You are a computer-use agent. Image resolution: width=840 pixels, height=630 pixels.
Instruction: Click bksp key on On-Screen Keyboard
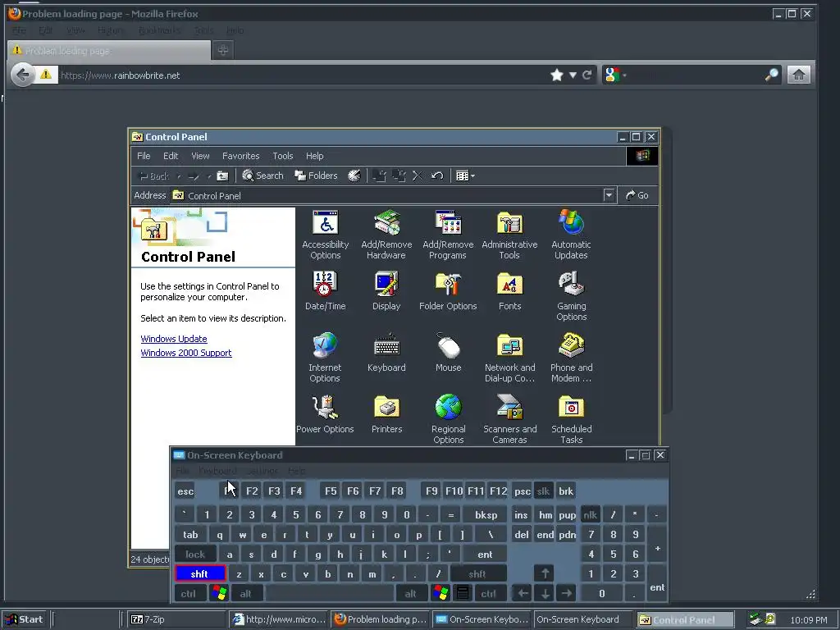(486, 515)
